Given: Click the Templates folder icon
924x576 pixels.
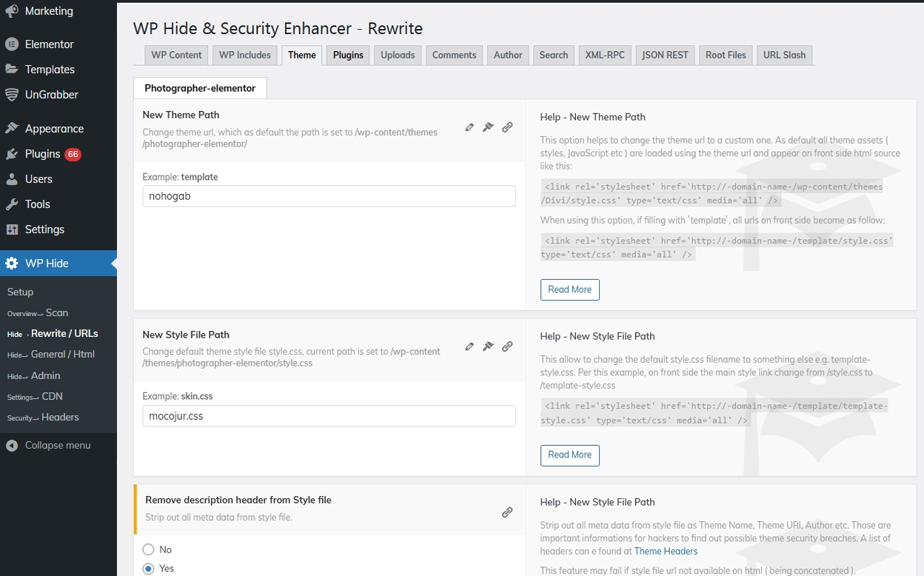Looking at the screenshot, I should [x=12, y=70].
